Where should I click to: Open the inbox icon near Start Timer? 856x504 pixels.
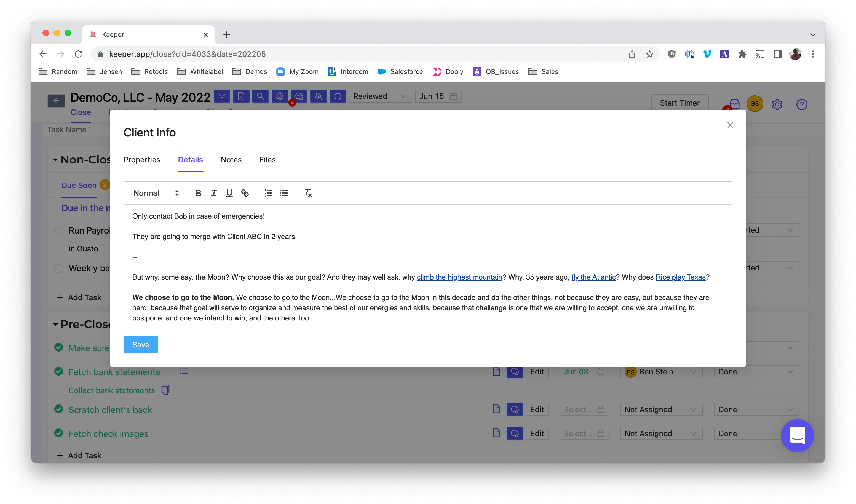coord(734,104)
